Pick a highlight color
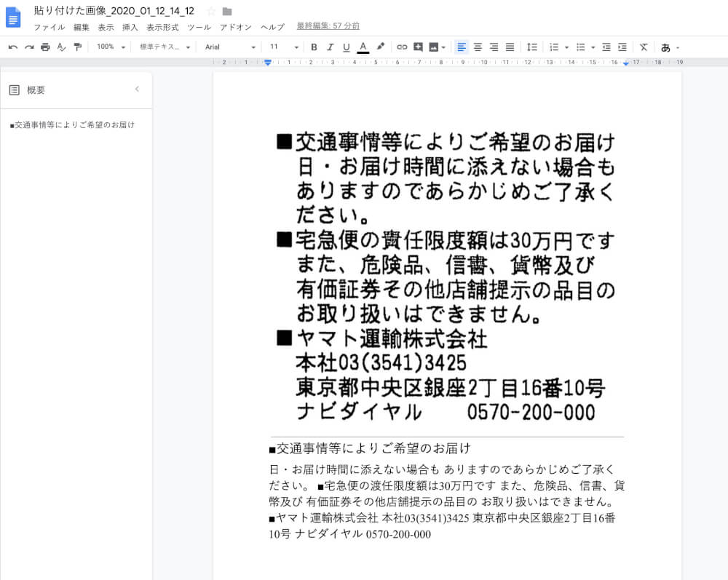 [381, 47]
